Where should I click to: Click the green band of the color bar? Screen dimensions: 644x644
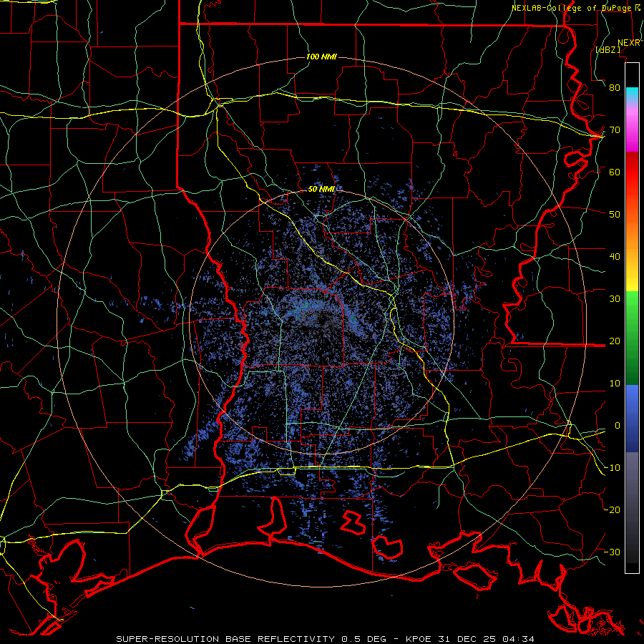point(632,338)
